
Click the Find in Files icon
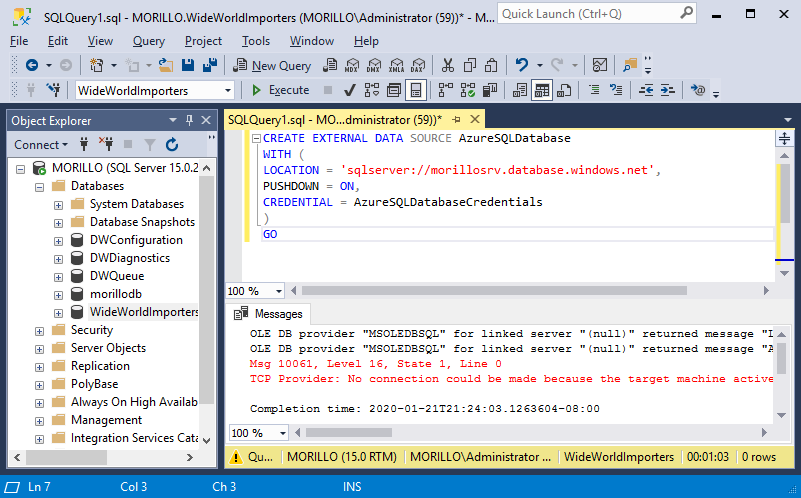tap(629, 65)
